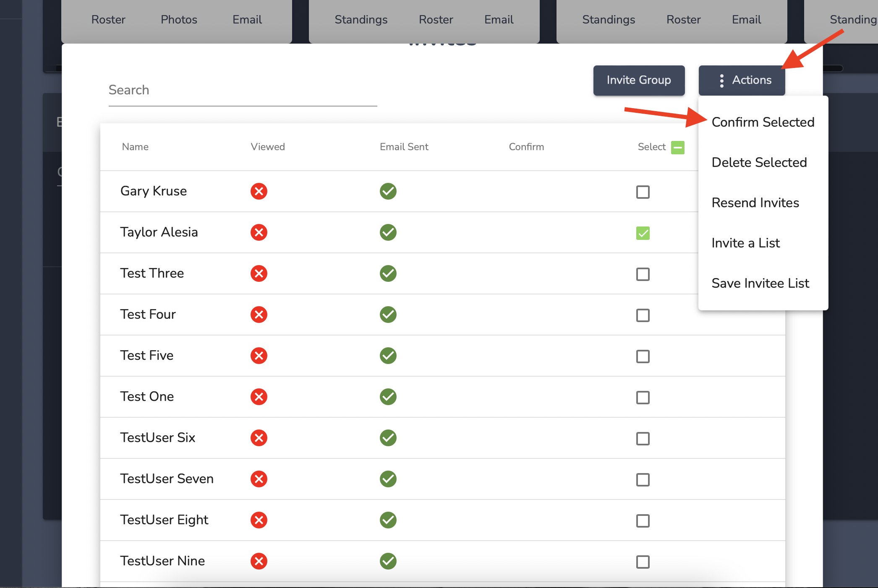Click TestUser Seven's red not-viewed icon

coord(259,479)
